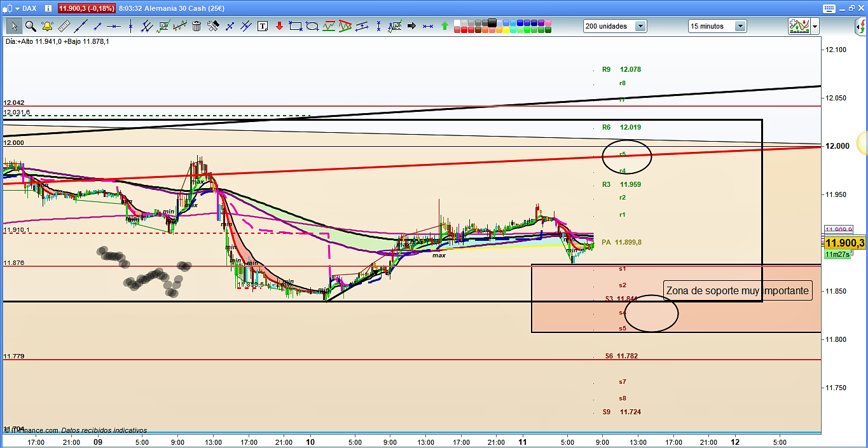Click the 'Zona de soporte muy importante' label
The height and width of the screenshot is (448, 868).
(x=737, y=291)
